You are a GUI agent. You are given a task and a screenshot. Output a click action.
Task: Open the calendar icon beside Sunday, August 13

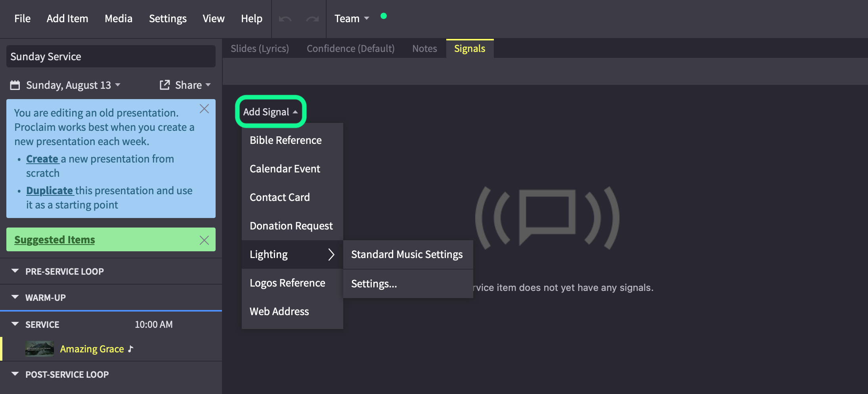coord(15,85)
